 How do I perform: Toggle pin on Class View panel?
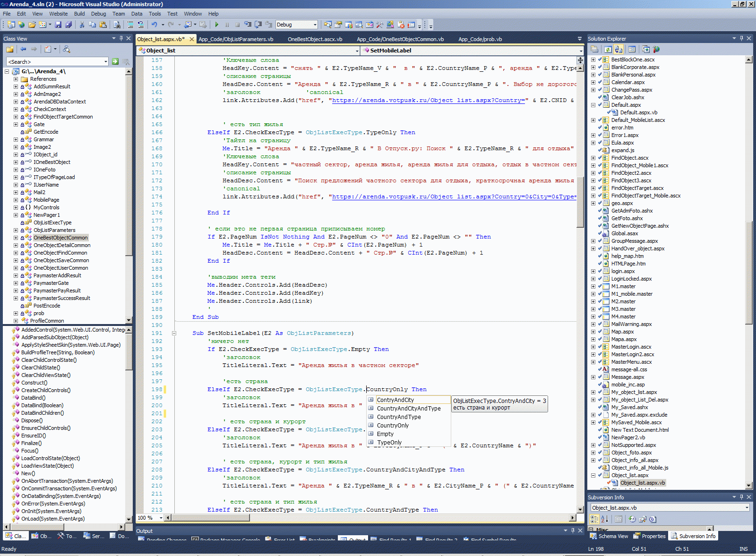point(121,38)
